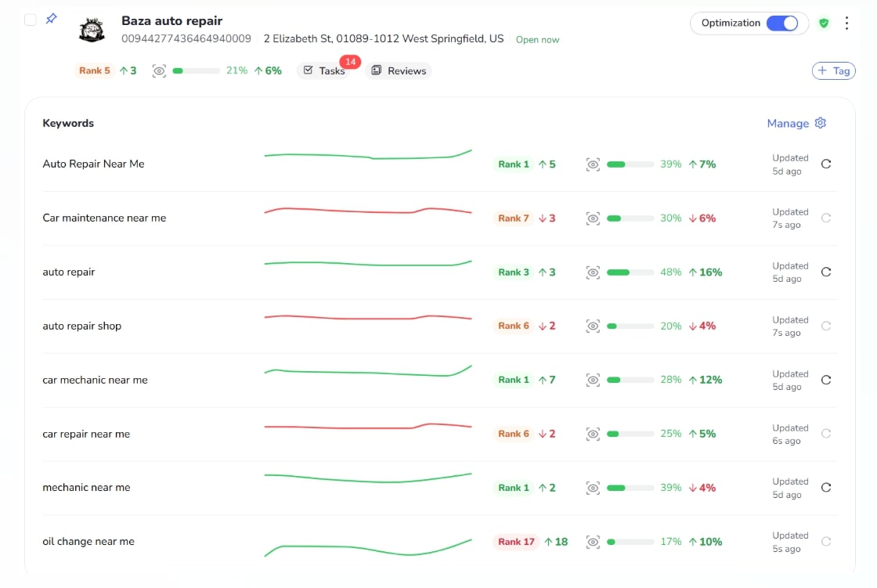Add a tag using the Tag button
877x588 pixels.
(x=833, y=71)
